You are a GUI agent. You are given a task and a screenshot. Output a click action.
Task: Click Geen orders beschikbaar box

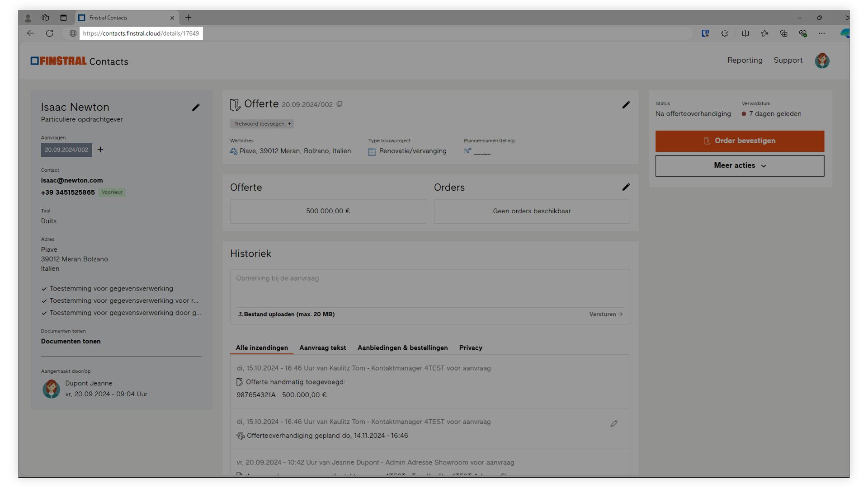pyautogui.click(x=532, y=211)
